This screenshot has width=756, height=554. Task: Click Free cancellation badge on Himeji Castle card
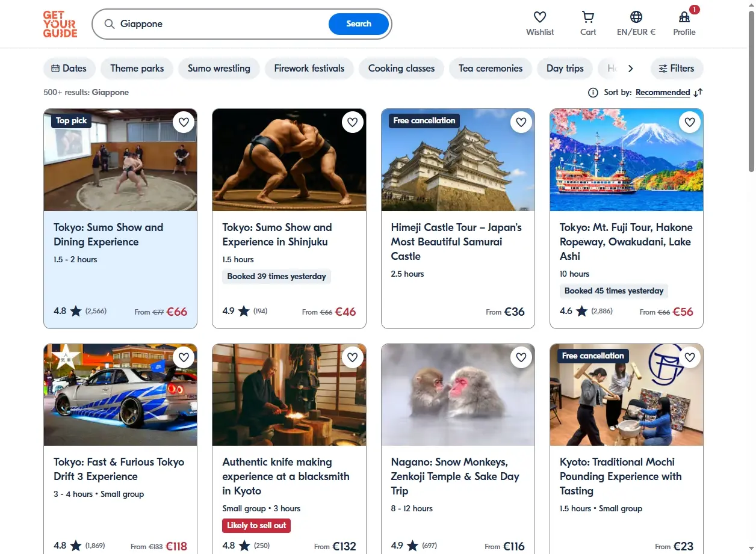point(424,121)
